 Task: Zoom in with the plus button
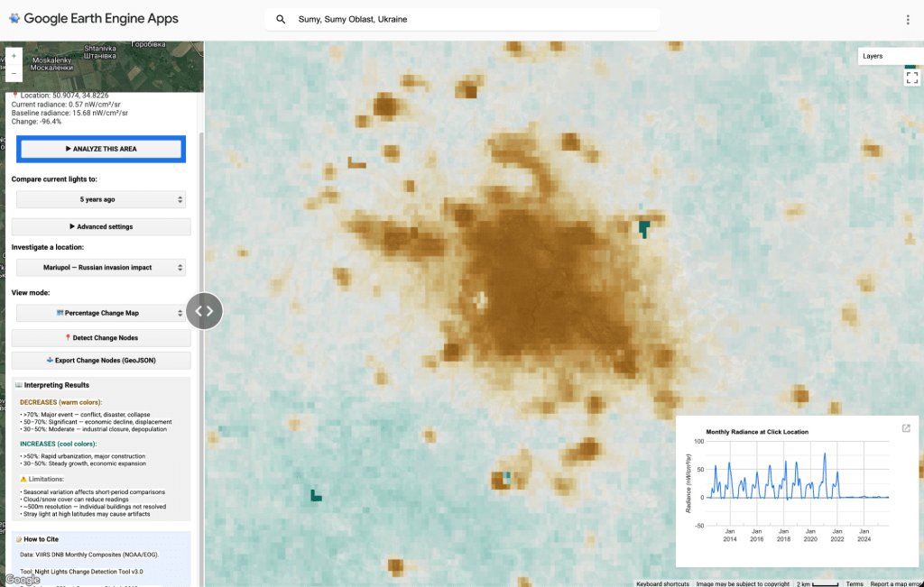pyautogui.click(x=14, y=56)
